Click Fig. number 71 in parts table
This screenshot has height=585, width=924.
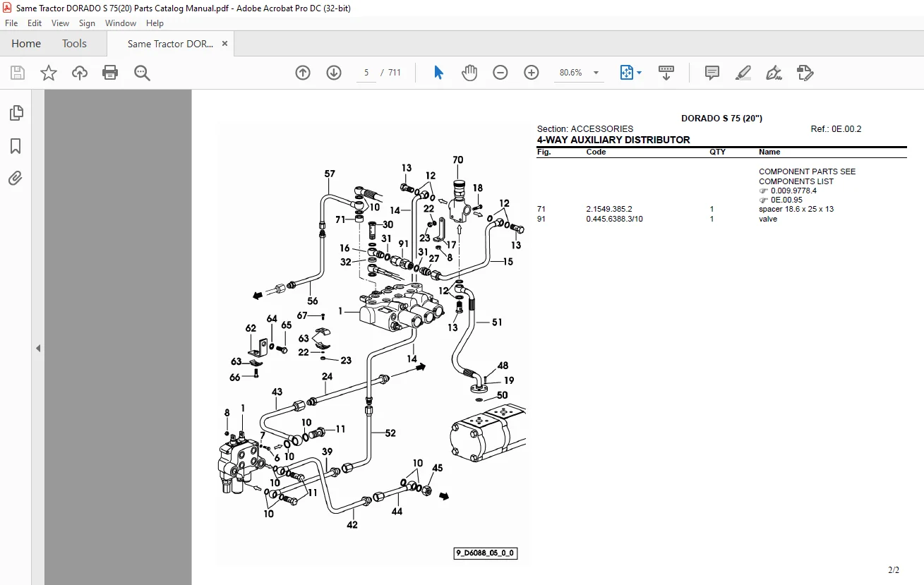pyautogui.click(x=541, y=210)
